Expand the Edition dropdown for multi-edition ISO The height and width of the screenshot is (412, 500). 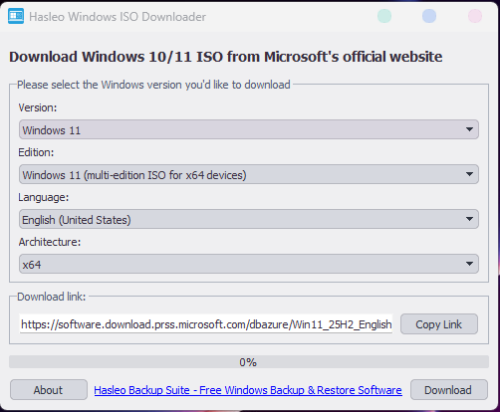[249, 174]
